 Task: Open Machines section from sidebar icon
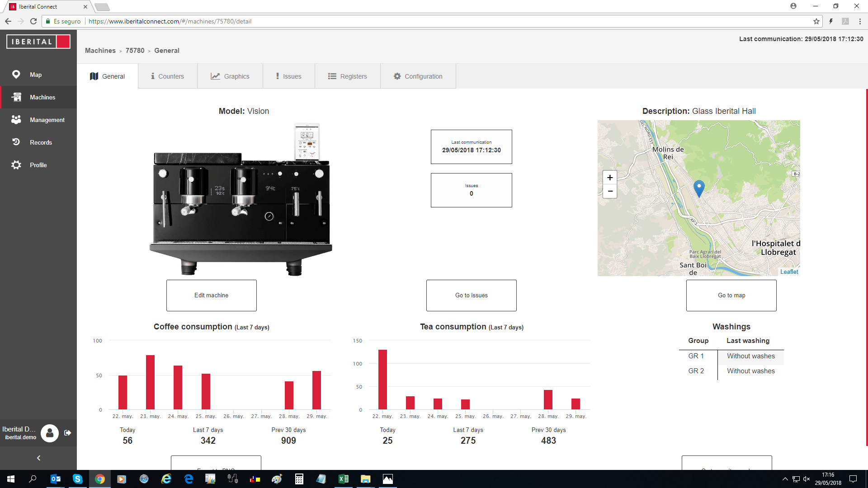pyautogui.click(x=16, y=97)
